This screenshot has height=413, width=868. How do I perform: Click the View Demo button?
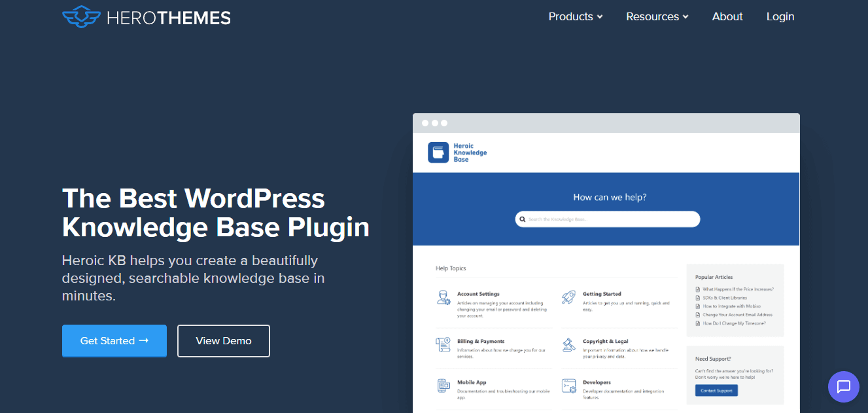click(224, 341)
